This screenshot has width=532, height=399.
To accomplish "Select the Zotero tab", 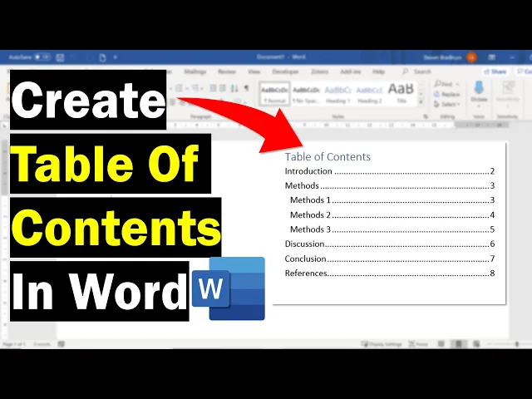I will (319, 71).
